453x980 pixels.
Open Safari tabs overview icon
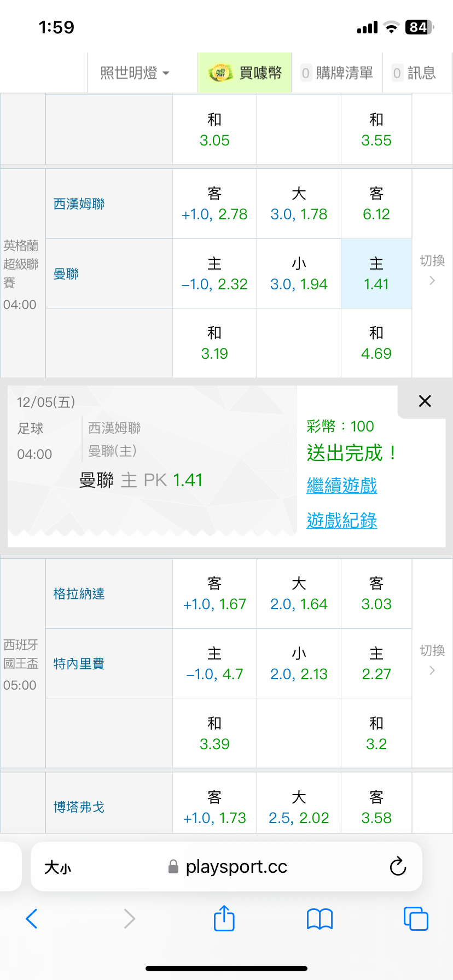click(416, 919)
